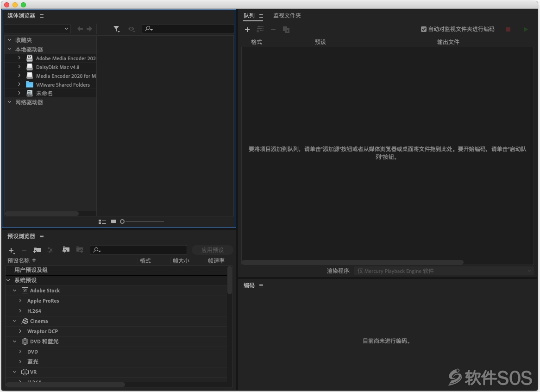Open the file type filter funnel
The height and width of the screenshot is (392, 540).
tap(117, 29)
